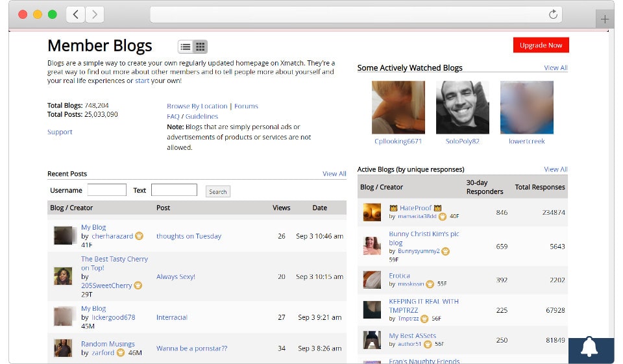623x364 pixels.
Task: Focus the Username input field
Action: pyautogui.click(x=106, y=190)
